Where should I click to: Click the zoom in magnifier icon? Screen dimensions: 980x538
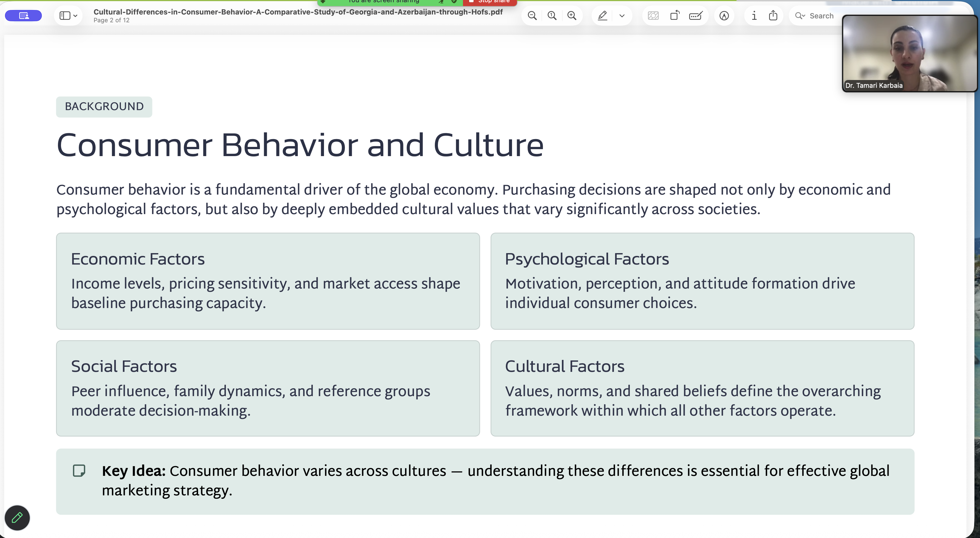click(x=572, y=16)
